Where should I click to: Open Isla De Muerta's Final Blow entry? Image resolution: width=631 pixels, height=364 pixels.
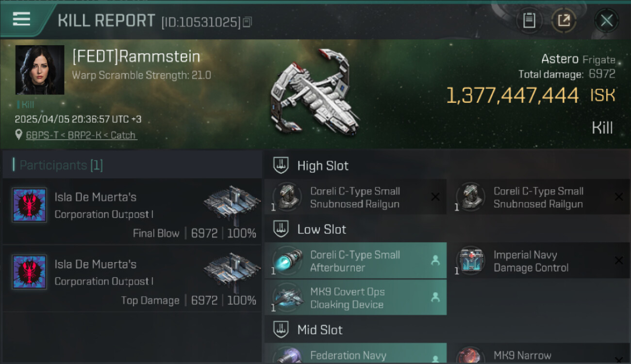point(133,212)
